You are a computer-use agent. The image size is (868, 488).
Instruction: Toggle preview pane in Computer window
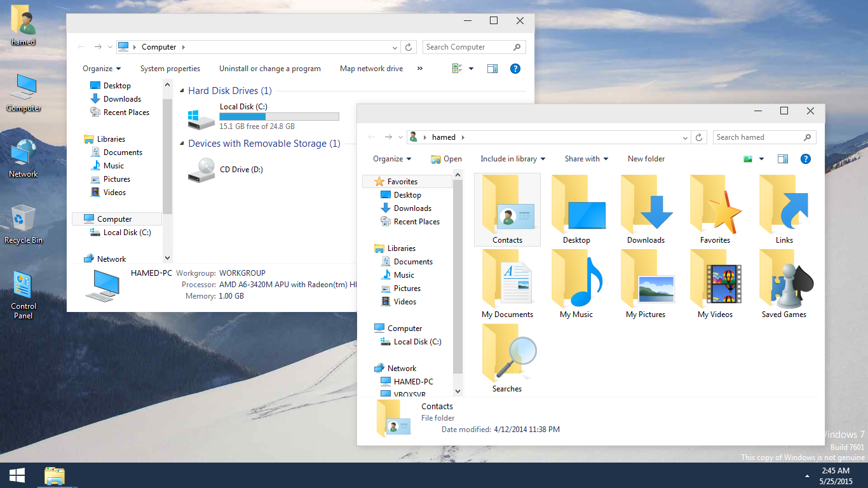492,69
